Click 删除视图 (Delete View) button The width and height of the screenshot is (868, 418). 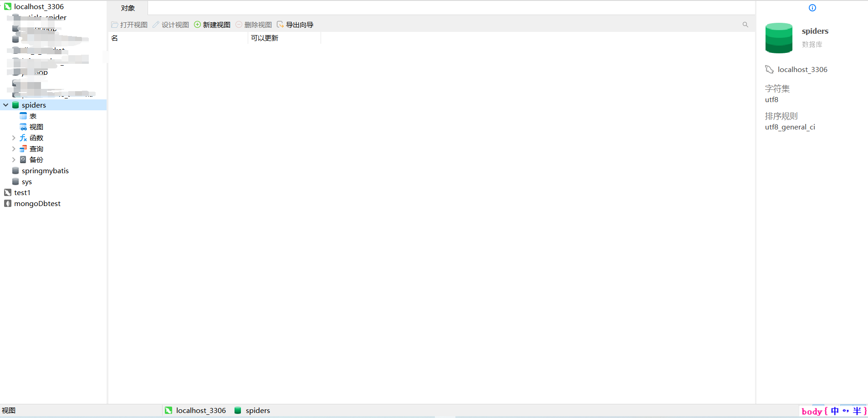(254, 25)
